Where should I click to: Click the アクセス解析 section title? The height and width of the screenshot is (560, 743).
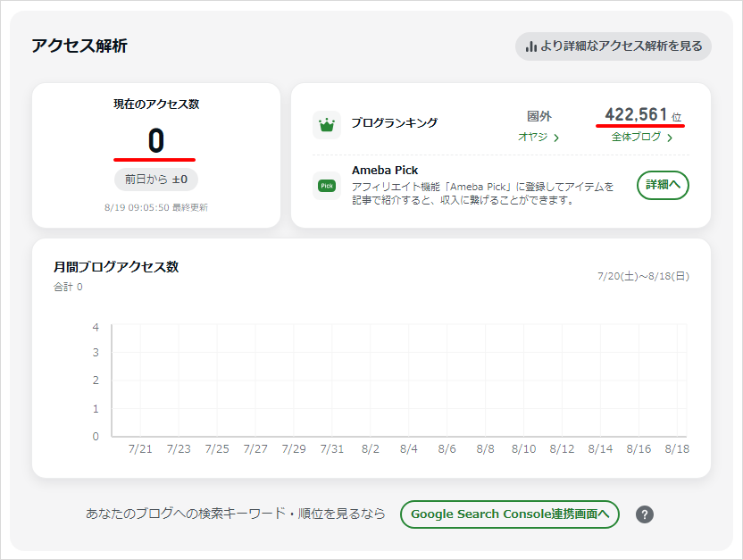(79, 46)
